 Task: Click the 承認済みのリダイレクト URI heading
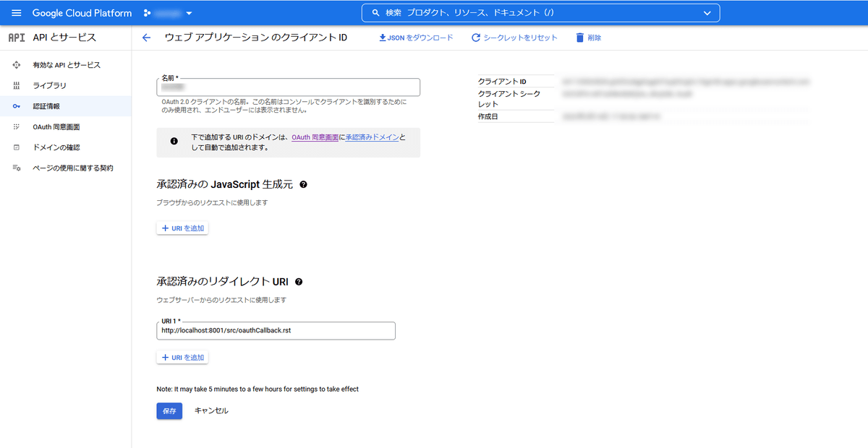coord(223,282)
